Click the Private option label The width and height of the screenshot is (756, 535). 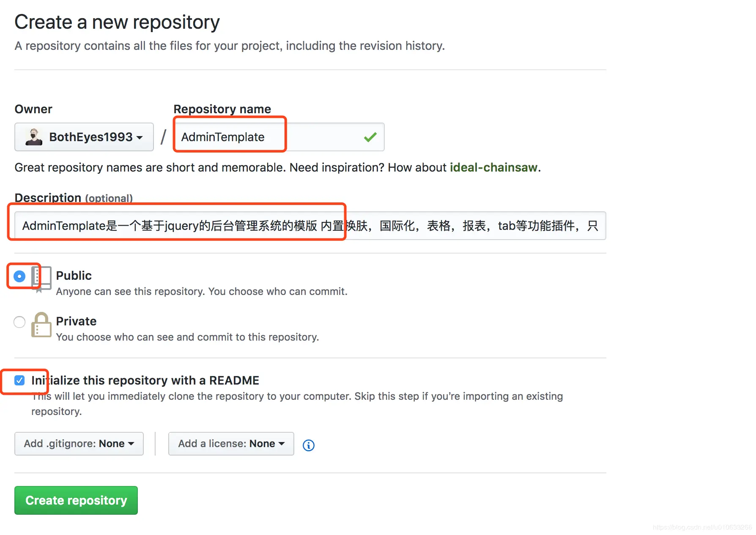(76, 321)
